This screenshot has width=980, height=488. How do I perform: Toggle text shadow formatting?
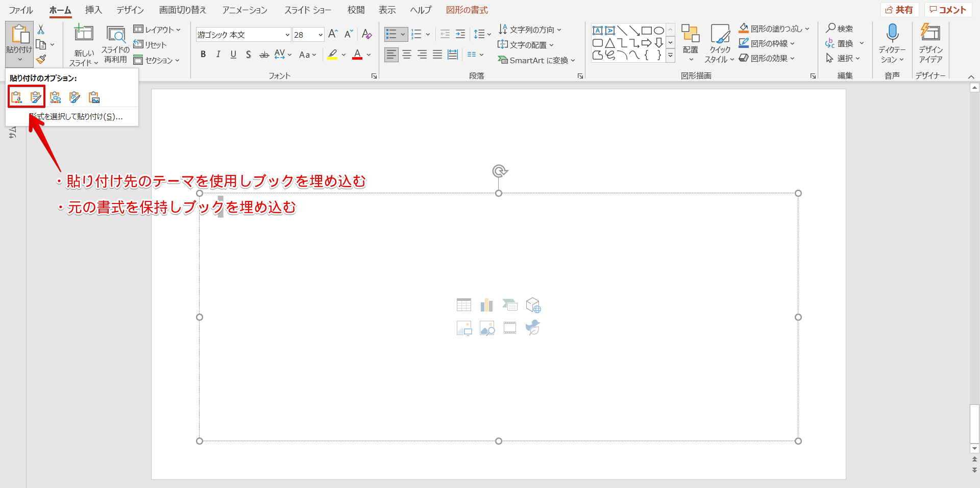click(x=249, y=55)
